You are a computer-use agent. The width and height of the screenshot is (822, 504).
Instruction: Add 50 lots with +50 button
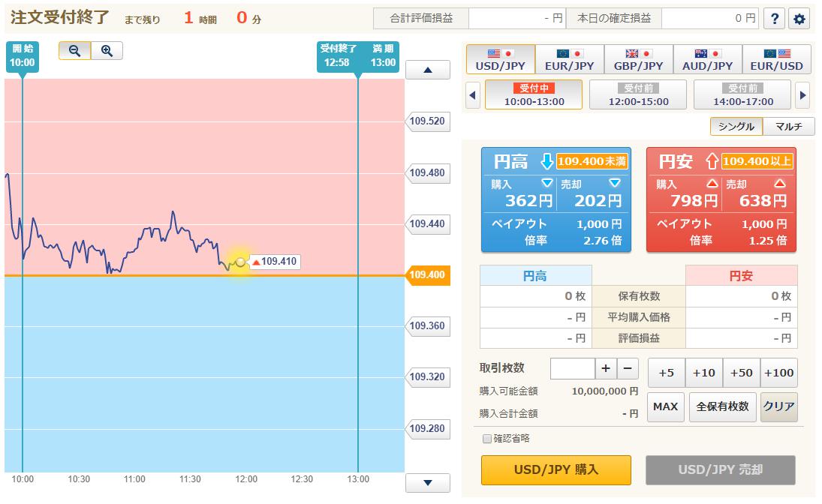[x=741, y=373]
